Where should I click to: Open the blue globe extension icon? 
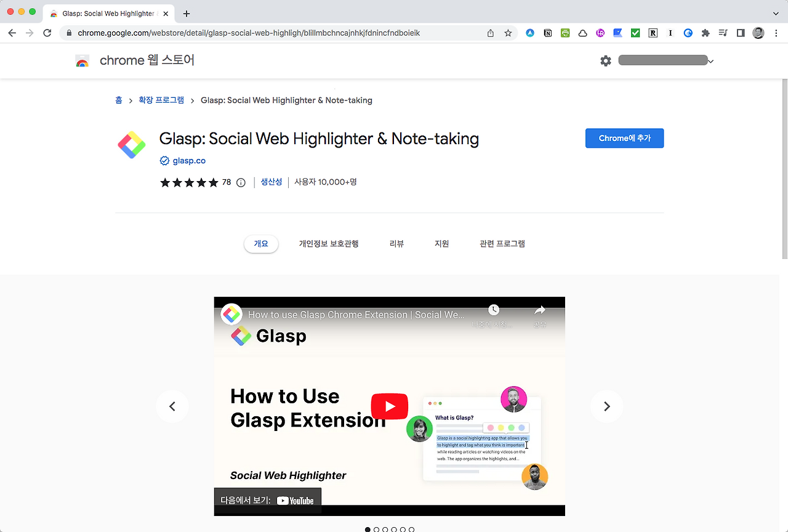point(688,33)
